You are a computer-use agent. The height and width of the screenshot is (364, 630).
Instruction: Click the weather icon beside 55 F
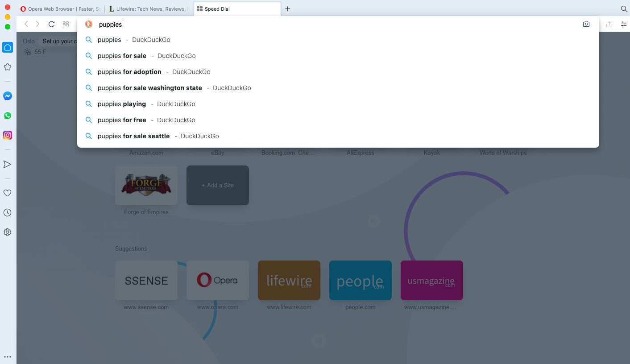click(x=28, y=52)
